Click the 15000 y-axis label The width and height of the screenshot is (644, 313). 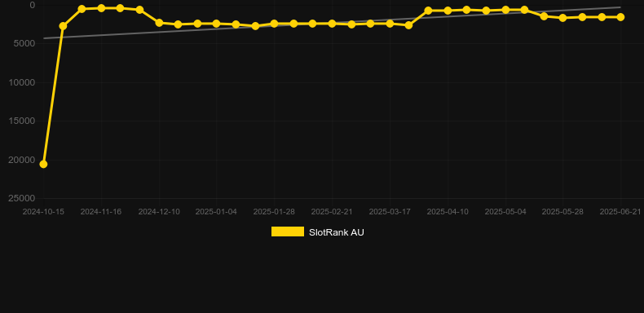click(22, 121)
